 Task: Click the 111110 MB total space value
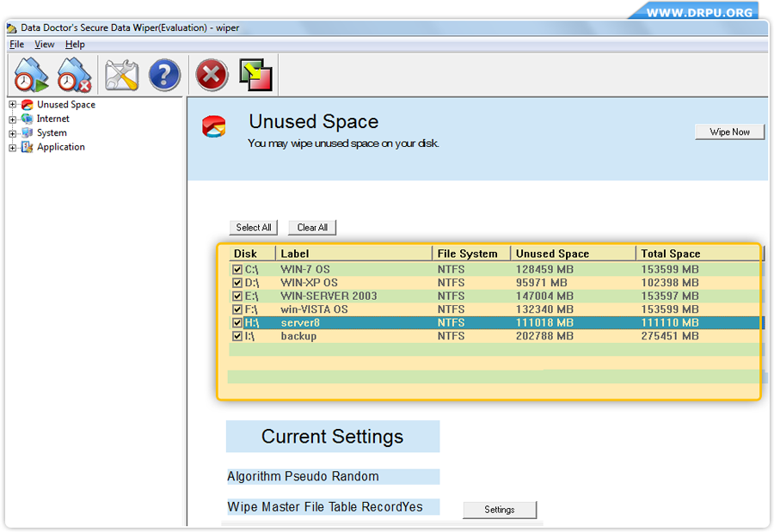[x=670, y=323]
